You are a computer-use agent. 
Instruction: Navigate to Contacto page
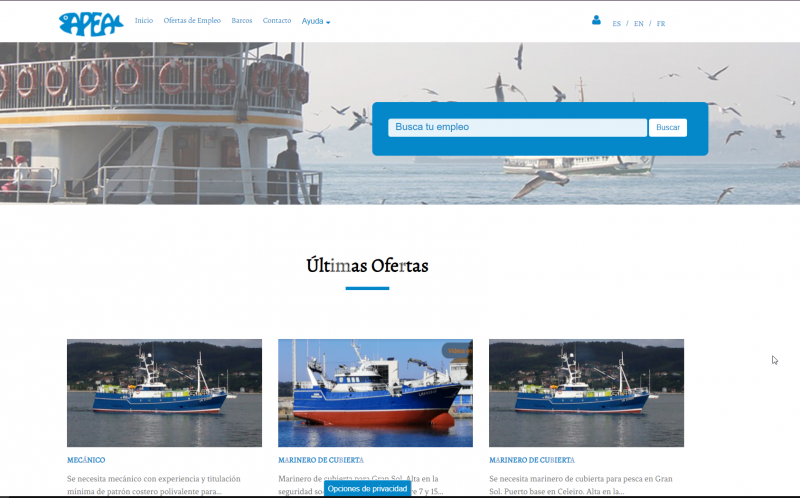pyautogui.click(x=277, y=20)
